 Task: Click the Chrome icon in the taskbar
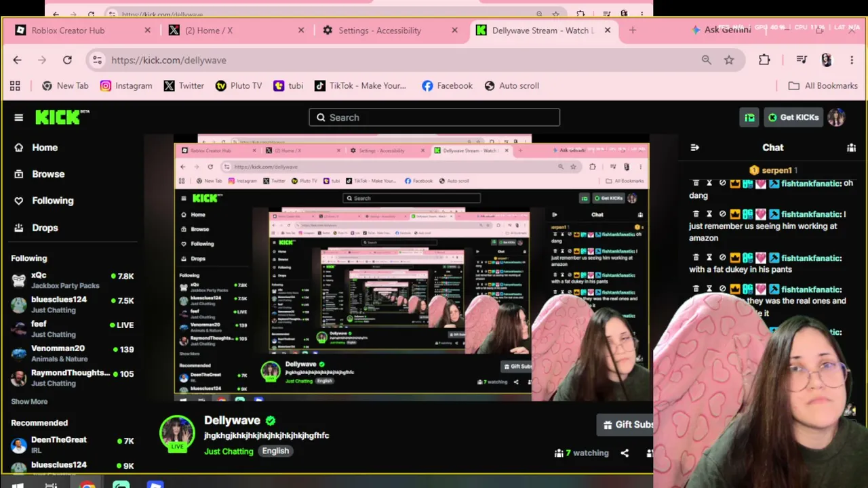point(87,484)
